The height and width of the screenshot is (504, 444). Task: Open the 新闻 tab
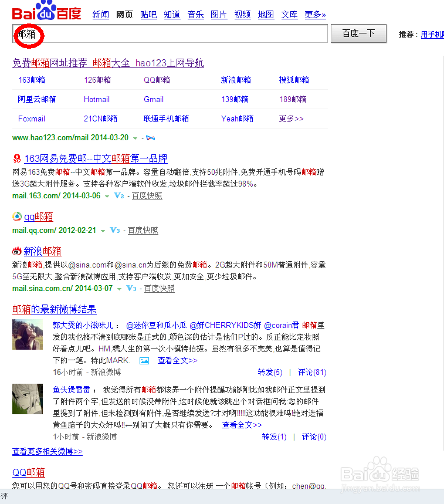coord(100,15)
